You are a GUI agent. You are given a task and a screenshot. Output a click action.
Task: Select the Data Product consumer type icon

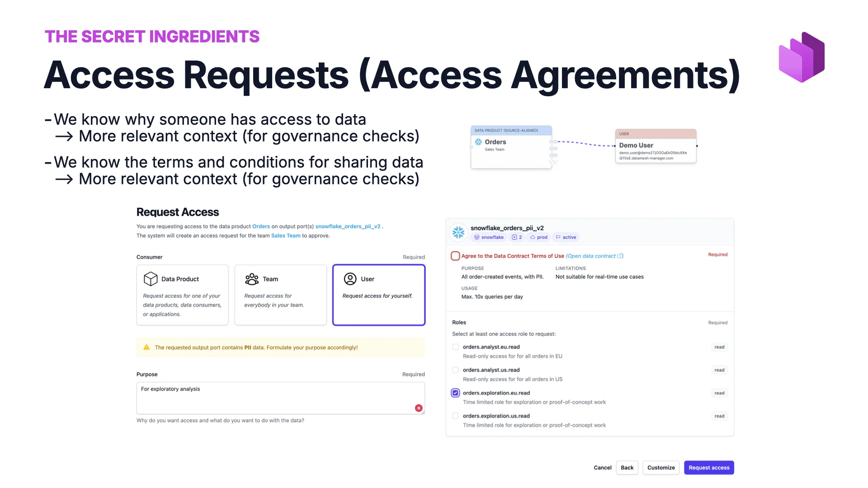click(151, 279)
